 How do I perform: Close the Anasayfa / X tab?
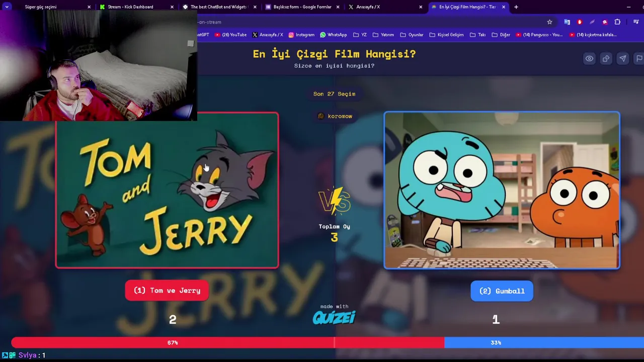pyautogui.click(x=421, y=7)
